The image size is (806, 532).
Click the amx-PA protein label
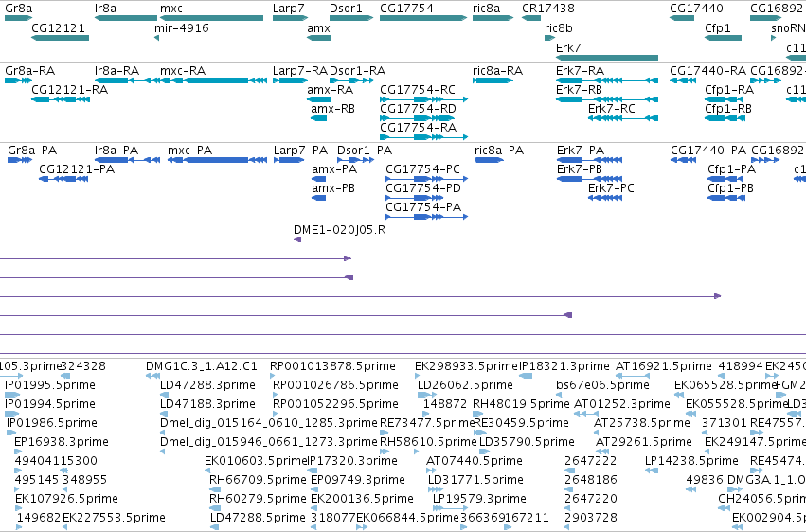[334, 169]
